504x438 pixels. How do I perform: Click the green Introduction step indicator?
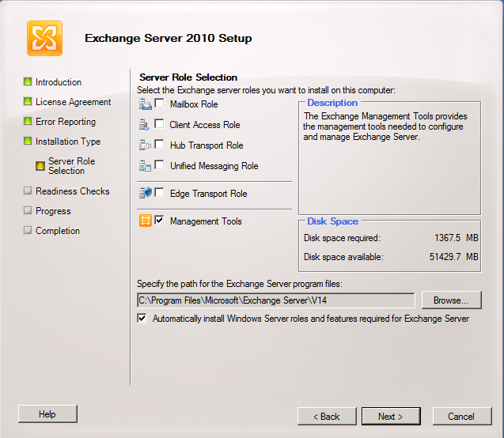coord(28,81)
